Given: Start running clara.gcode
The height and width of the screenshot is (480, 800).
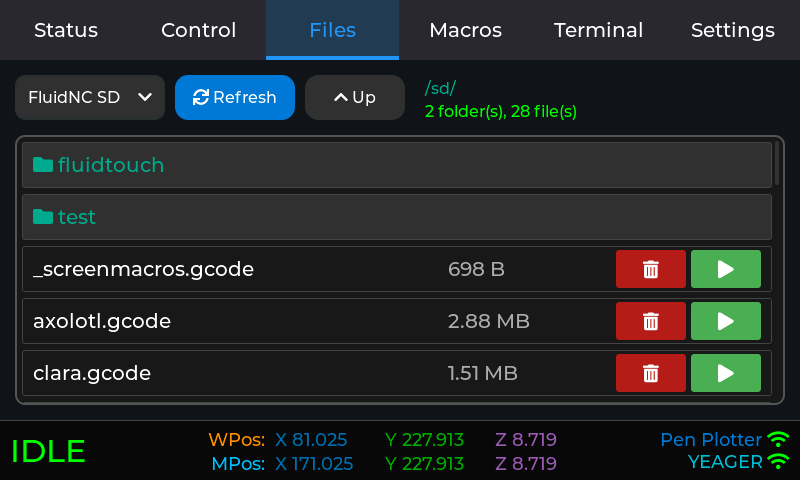Looking at the screenshot, I should [725, 373].
